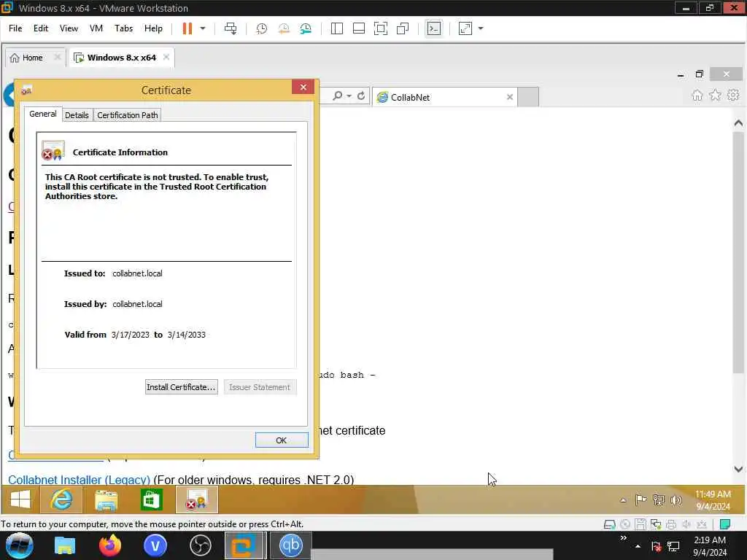The image size is (747, 560).
Task: Click the VMware message log icon in status bar
Action: (725, 524)
